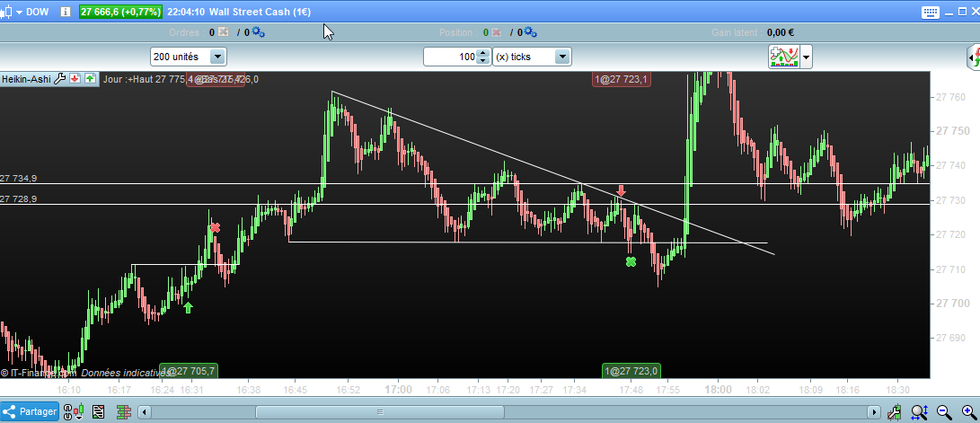The image size is (980, 423).
Task: Click scrollbar right arrow
Action: point(874,412)
